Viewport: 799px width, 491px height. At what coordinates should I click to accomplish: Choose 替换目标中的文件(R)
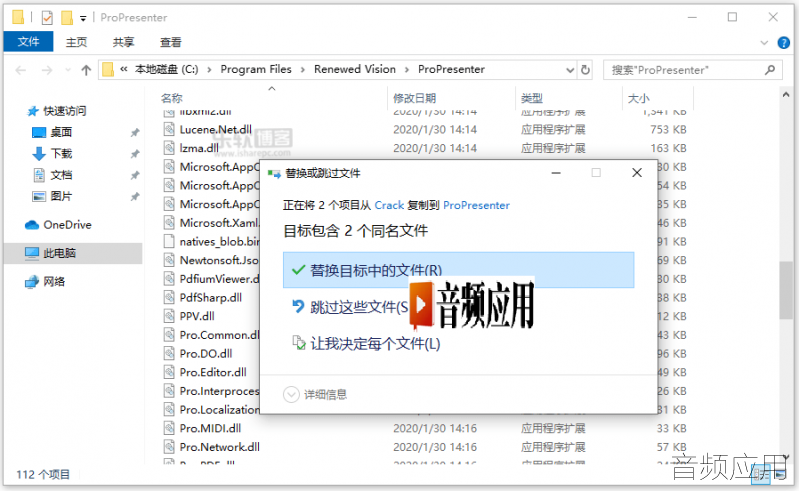tap(459, 270)
